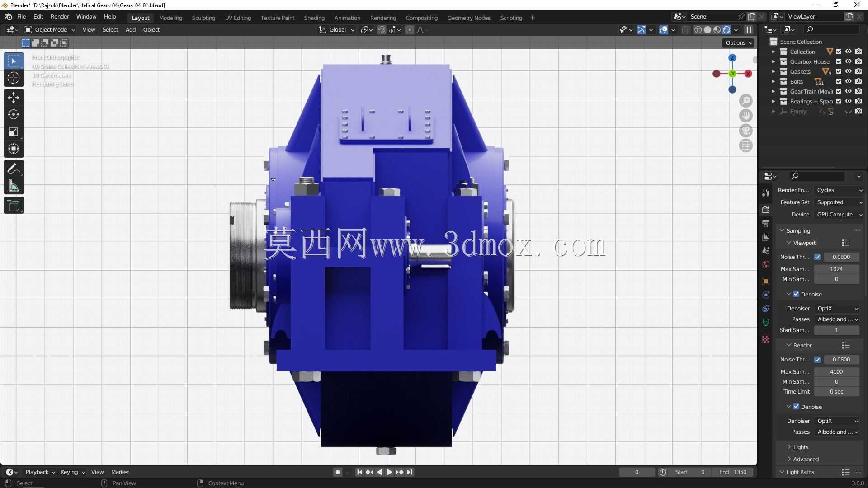Select the Measure tool
The width and height of the screenshot is (868, 488).
click(x=14, y=186)
